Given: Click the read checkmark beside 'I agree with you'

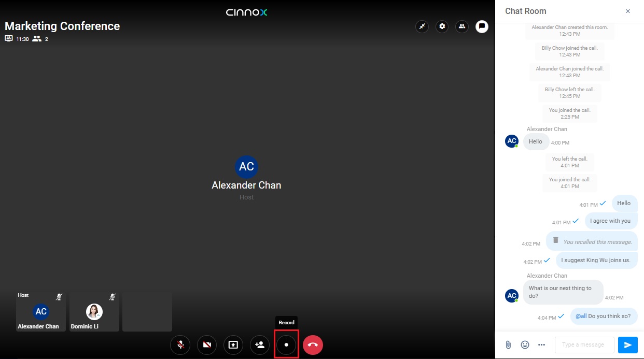Looking at the screenshot, I should [576, 221].
